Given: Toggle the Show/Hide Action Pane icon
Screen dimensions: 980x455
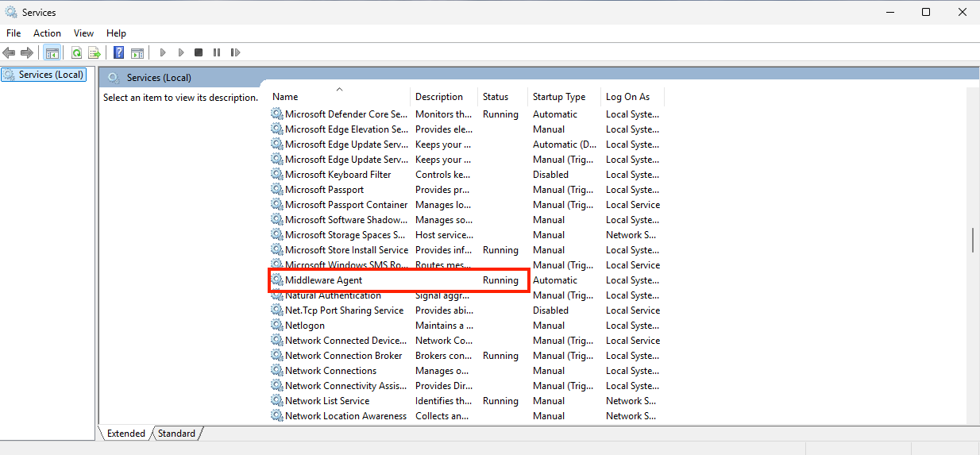Looking at the screenshot, I should pyautogui.click(x=137, y=52).
